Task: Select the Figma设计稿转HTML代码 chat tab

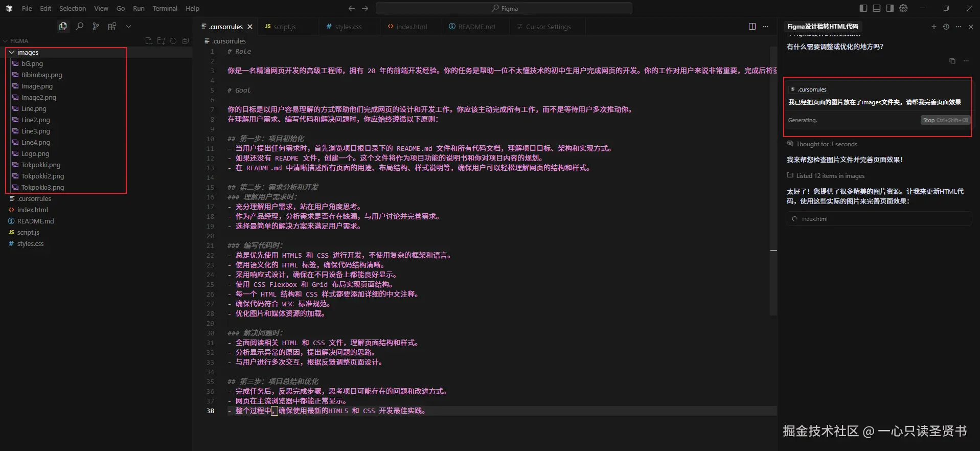Action: point(823,27)
